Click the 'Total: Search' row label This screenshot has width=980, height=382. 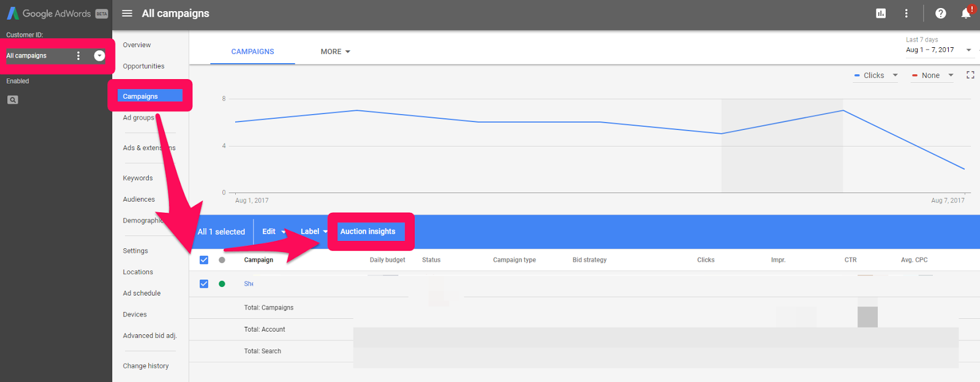pyautogui.click(x=263, y=351)
